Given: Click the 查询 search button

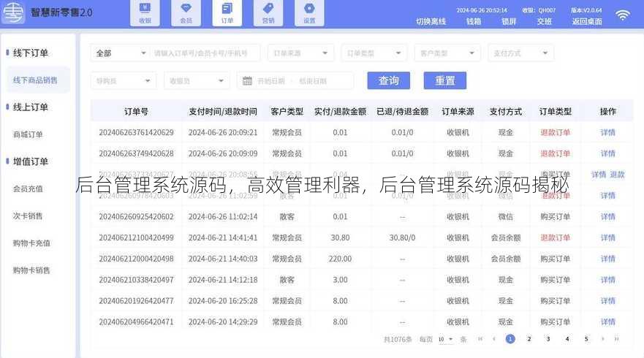Looking at the screenshot, I should click(x=389, y=80).
